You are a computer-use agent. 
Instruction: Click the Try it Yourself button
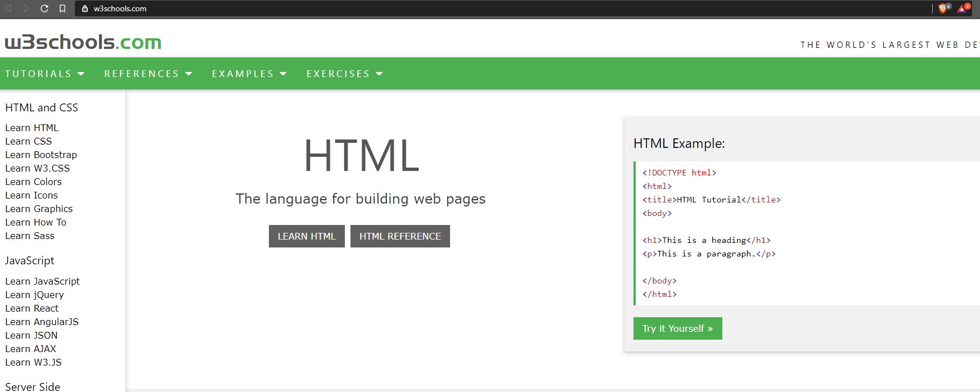[677, 328]
